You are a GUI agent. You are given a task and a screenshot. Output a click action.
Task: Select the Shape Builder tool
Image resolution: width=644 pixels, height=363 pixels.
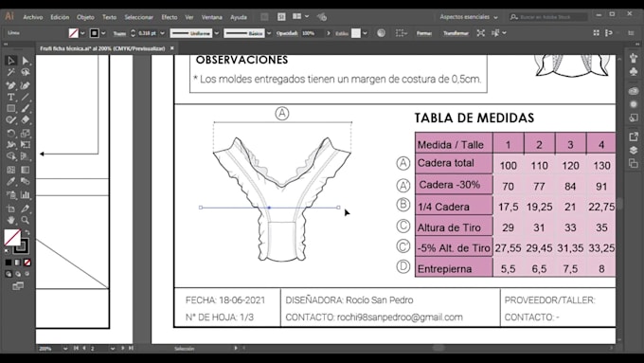(x=10, y=156)
